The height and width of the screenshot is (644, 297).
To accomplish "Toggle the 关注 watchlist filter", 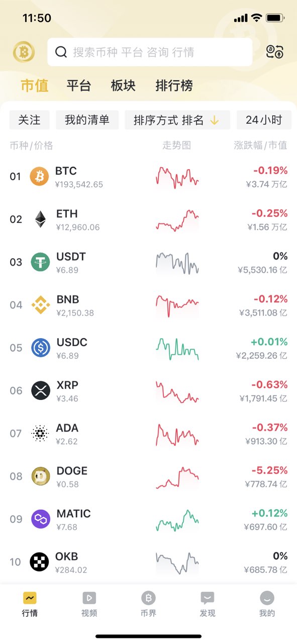I will pyautogui.click(x=30, y=120).
